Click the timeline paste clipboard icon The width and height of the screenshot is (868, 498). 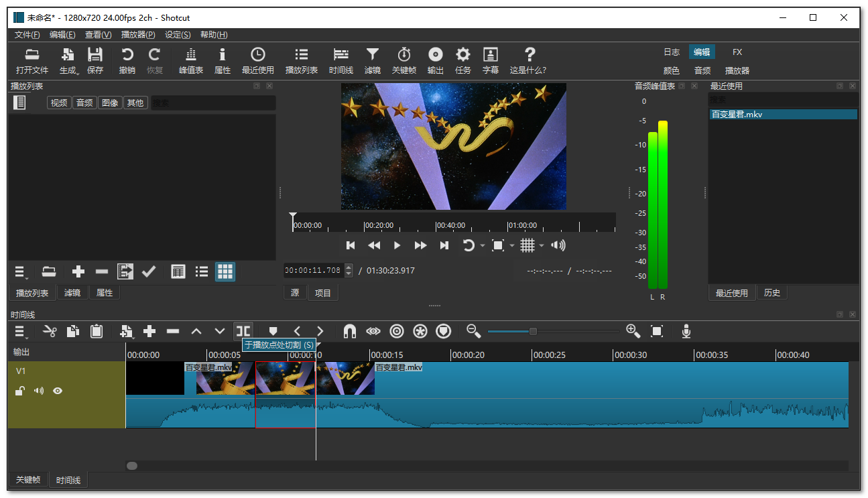[97, 331]
